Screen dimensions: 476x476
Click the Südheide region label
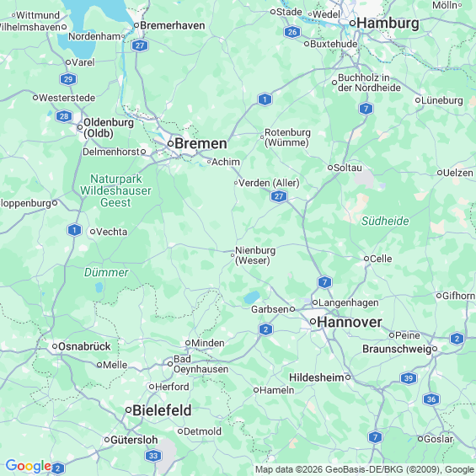(385, 221)
